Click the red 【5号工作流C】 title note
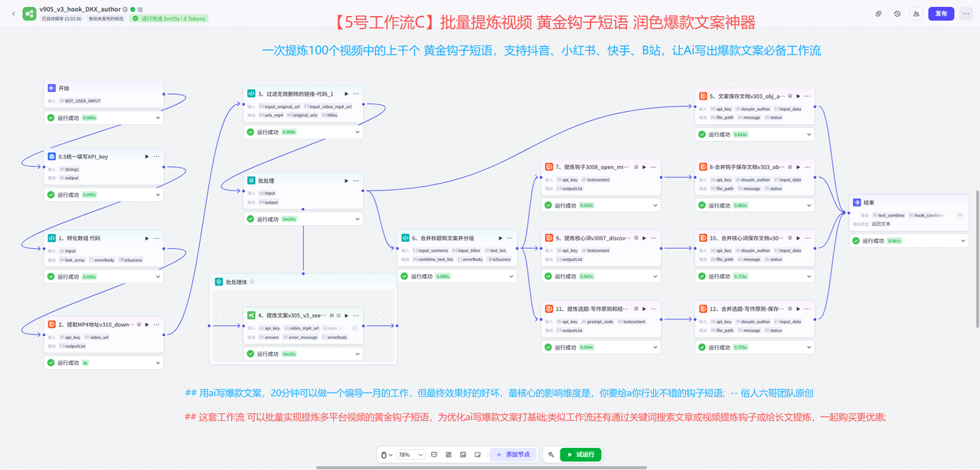This screenshot has width=980, height=470. point(544,22)
